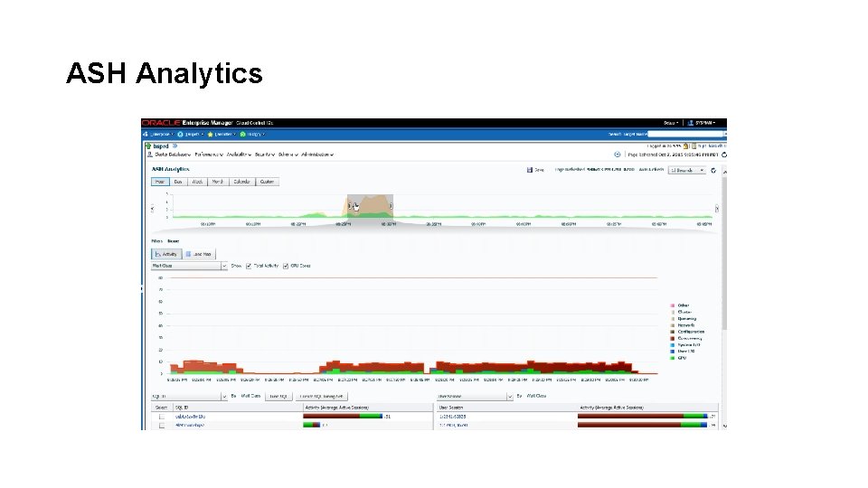The height and width of the screenshot is (488, 868).
Task: Select the Month time range tab
Action: coord(218,182)
